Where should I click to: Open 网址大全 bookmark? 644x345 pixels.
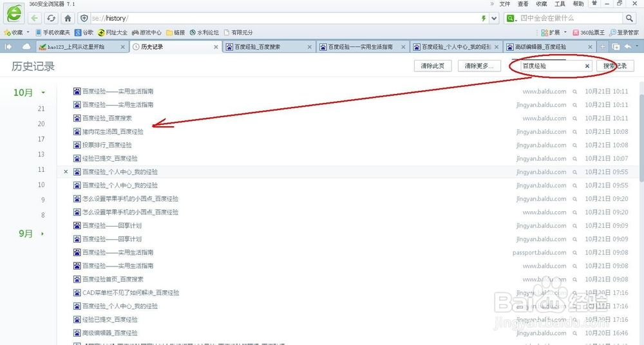113,32
